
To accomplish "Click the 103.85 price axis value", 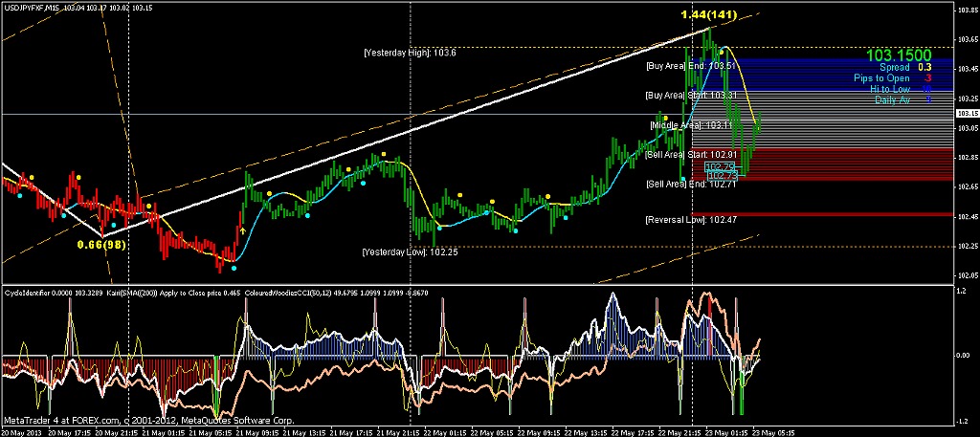I will coord(967,11).
